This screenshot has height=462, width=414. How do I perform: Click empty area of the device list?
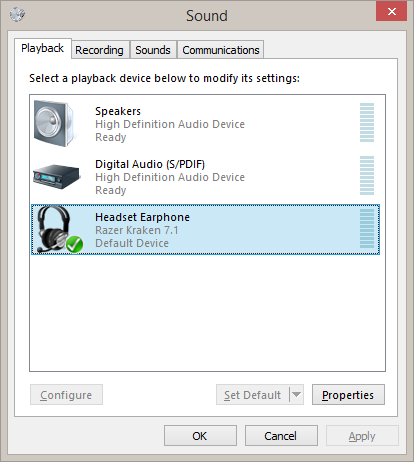(x=207, y=313)
